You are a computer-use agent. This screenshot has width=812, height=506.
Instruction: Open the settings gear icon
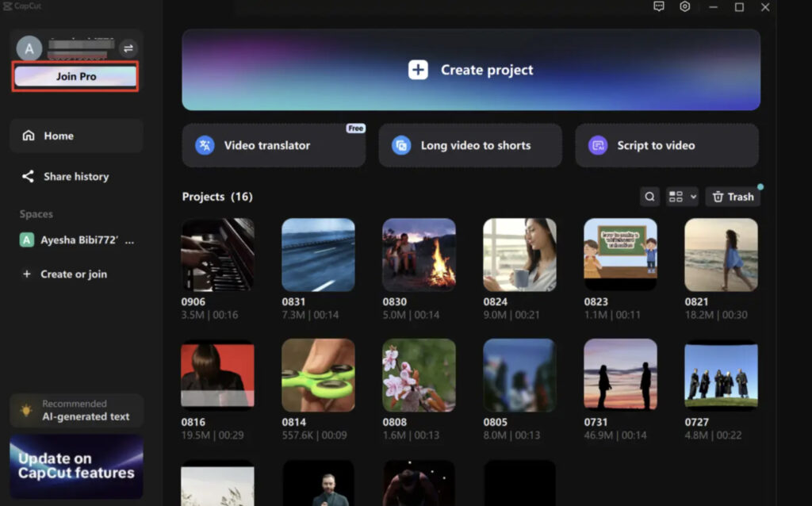point(684,6)
